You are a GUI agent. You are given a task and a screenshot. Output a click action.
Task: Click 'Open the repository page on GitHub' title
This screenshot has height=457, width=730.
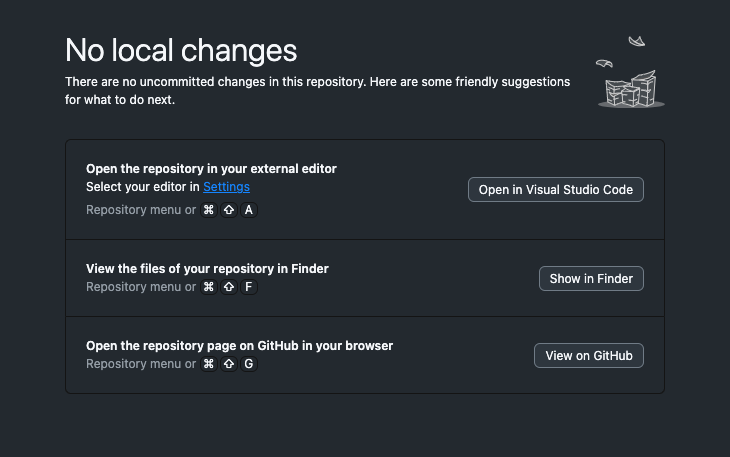[x=239, y=346]
